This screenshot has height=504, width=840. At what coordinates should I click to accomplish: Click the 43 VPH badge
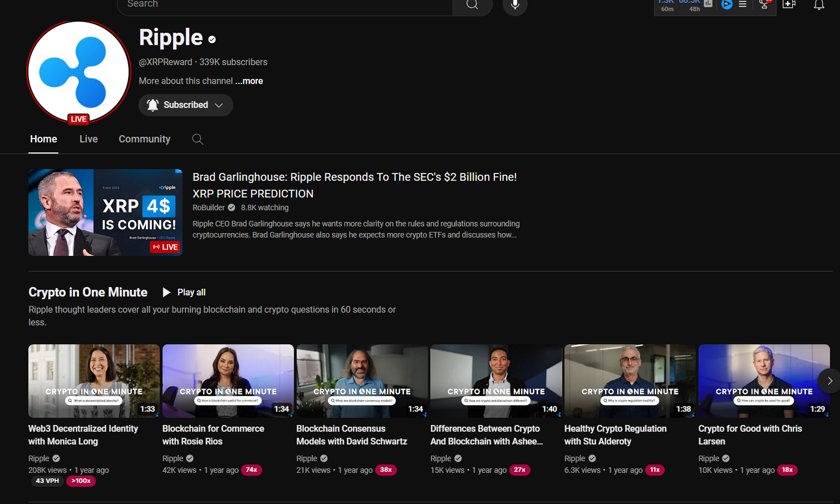[x=47, y=481]
